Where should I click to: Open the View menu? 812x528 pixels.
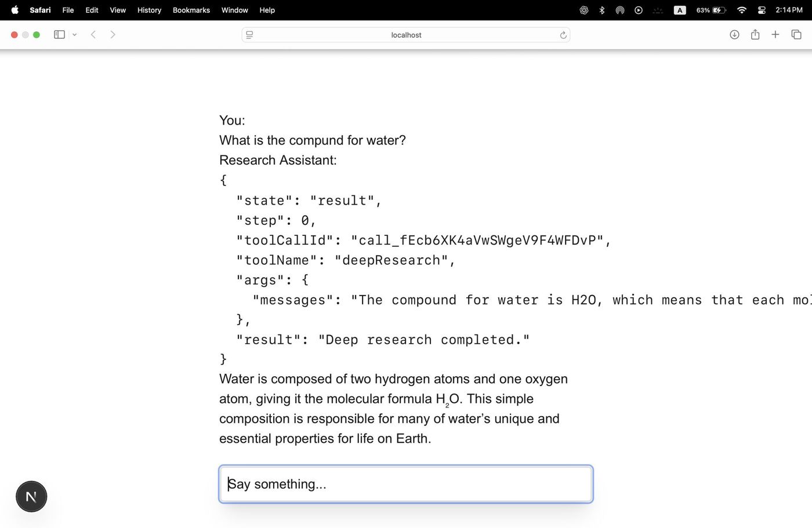pyautogui.click(x=118, y=10)
